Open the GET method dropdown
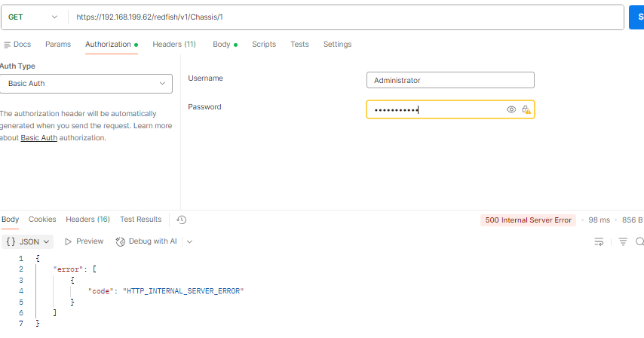Screen dimensions: 644x338 coord(34,17)
